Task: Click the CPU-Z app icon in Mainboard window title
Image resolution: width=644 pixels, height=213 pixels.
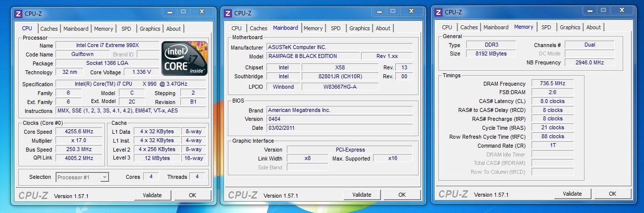Action: 227,13
